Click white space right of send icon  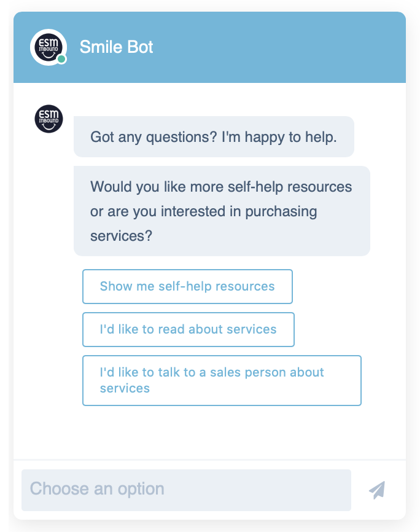coord(396,490)
